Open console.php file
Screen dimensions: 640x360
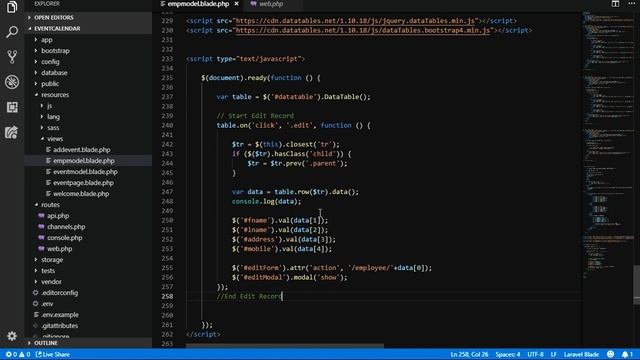point(64,238)
